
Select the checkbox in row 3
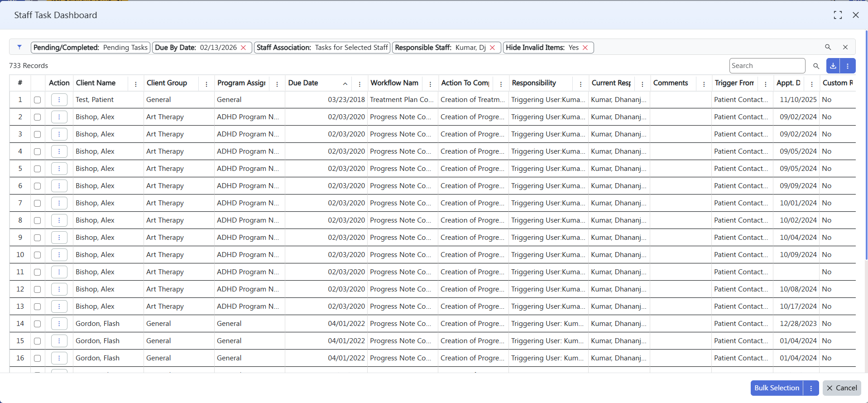pos(37,134)
